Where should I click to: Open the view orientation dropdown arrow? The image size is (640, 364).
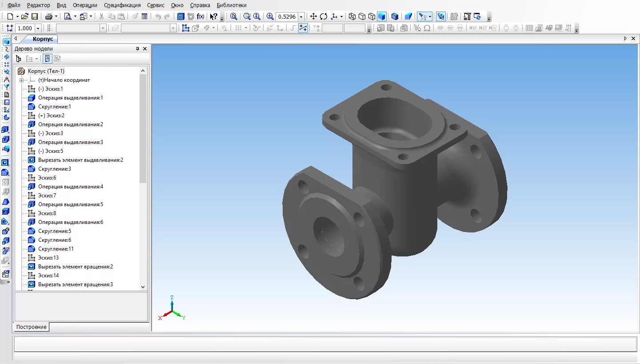(341, 16)
